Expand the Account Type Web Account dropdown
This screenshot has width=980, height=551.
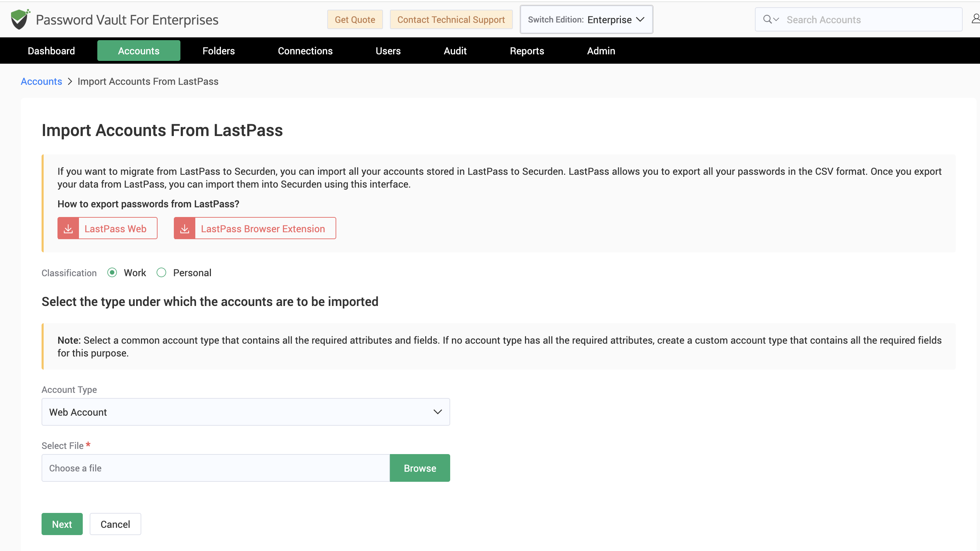pos(246,412)
